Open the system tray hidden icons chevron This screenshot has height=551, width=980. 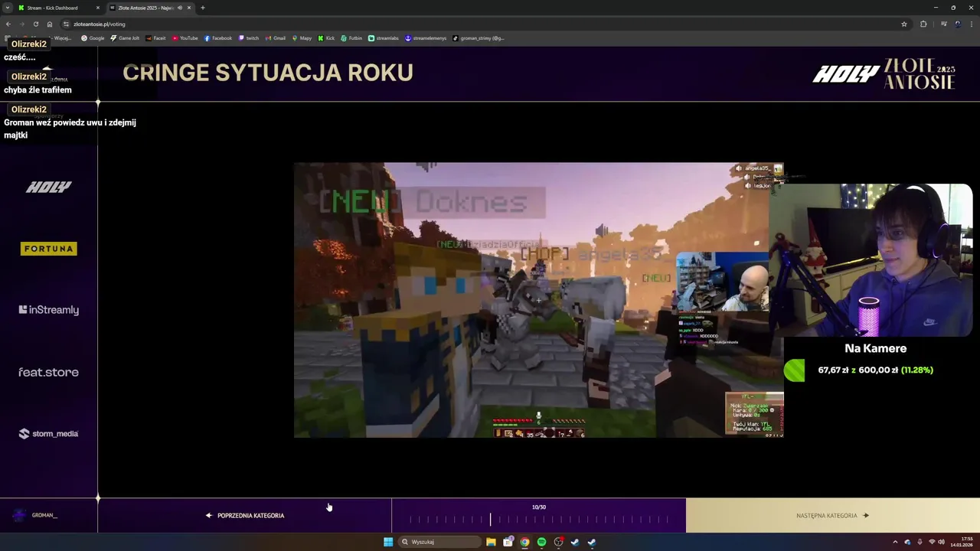coord(895,542)
